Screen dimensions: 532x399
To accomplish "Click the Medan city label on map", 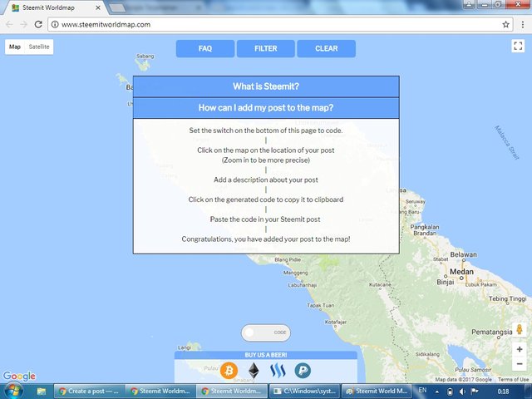I will [461, 272].
